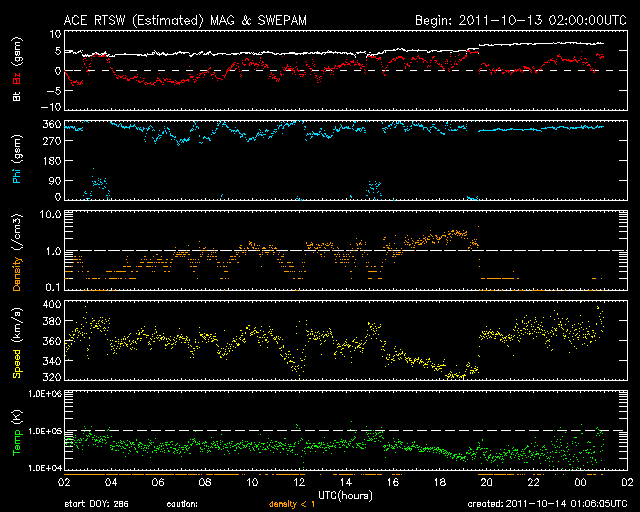Click the 'caution:' label at bottom
Image resolution: width=640 pixels, height=512 pixels.
tap(182, 504)
